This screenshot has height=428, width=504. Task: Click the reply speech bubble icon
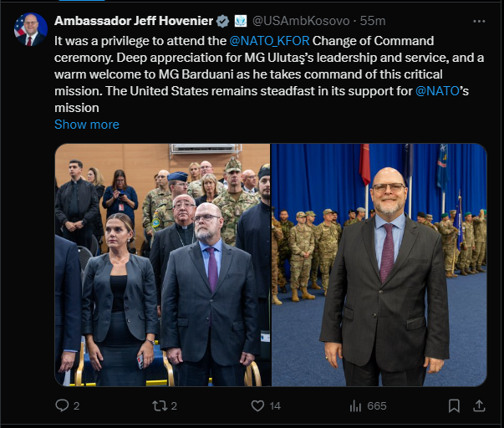click(62, 405)
